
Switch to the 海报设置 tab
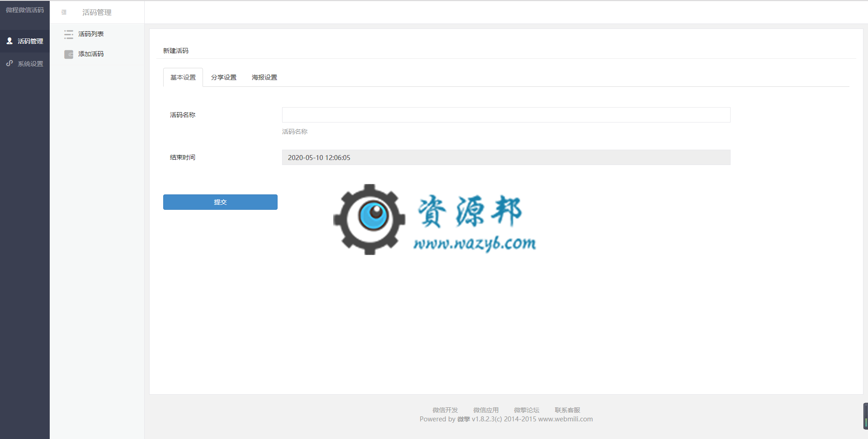click(x=264, y=77)
